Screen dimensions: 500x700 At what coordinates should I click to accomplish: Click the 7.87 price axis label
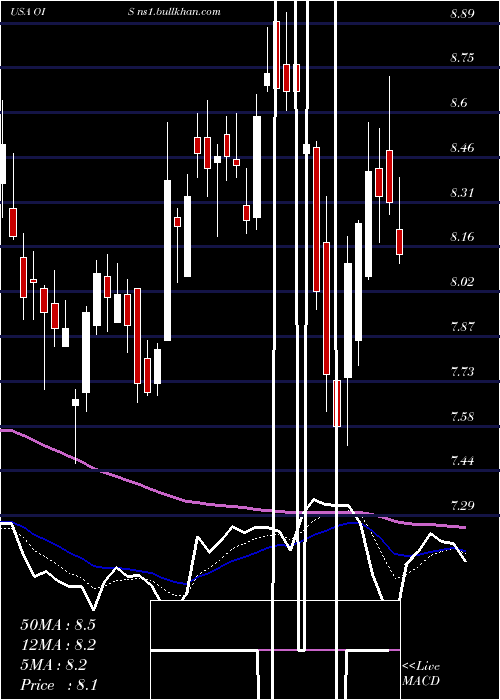(462, 326)
